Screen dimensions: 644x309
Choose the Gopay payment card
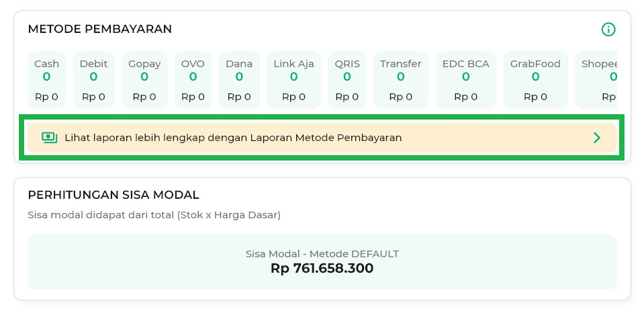pos(144,80)
